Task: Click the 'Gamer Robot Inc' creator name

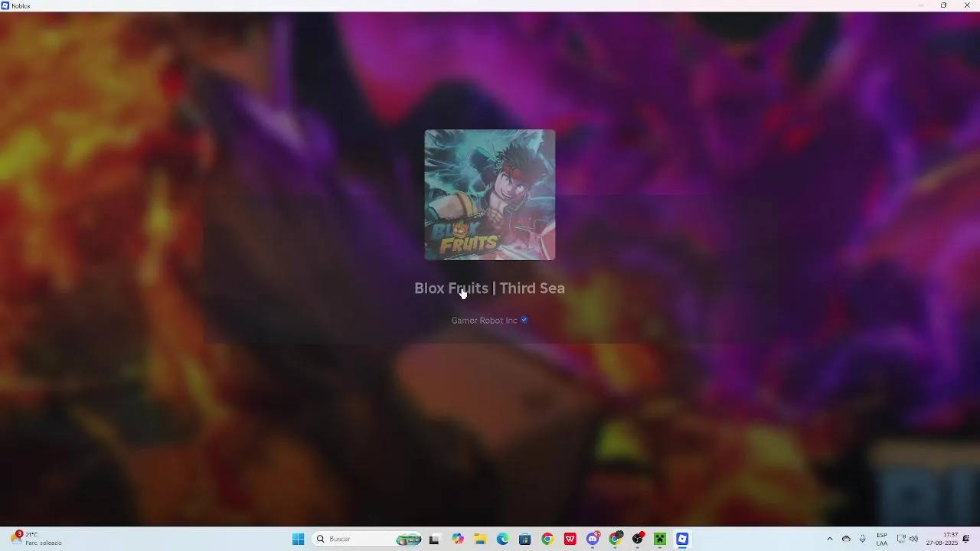Action: click(485, 321)
